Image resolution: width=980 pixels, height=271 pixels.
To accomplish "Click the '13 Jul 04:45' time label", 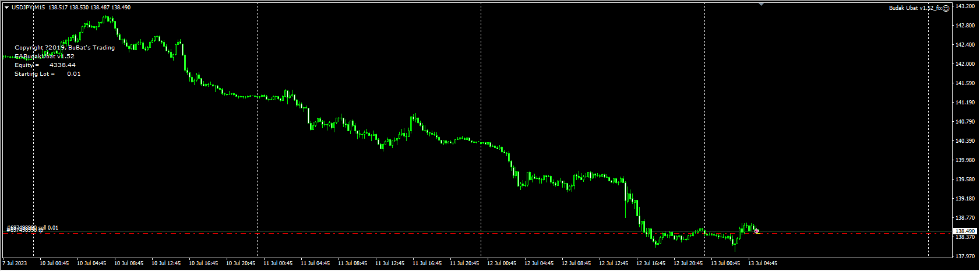I will [763, 263].
